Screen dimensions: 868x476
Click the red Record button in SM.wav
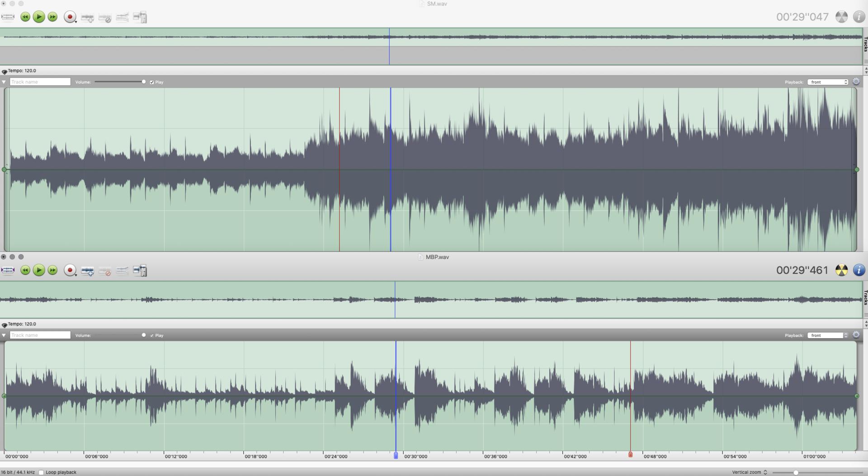point(70,17)
